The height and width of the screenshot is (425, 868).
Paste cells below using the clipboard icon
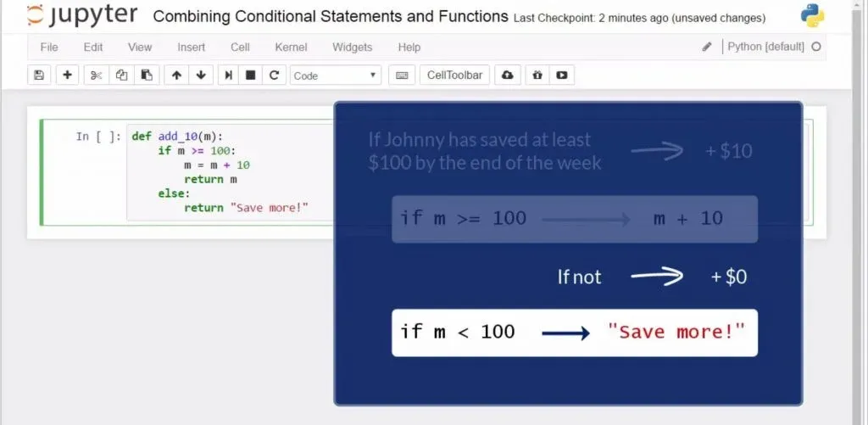(146, 75)
